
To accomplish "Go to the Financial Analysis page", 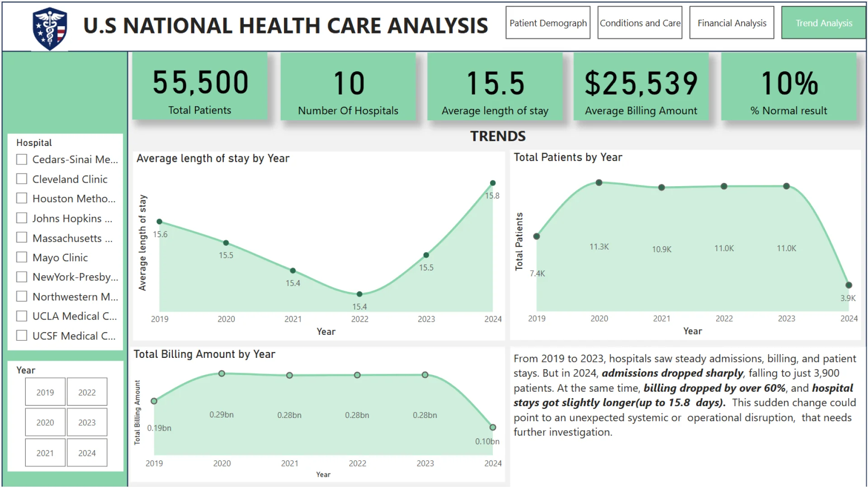I will pyautogui.click(x=731, y=23).
